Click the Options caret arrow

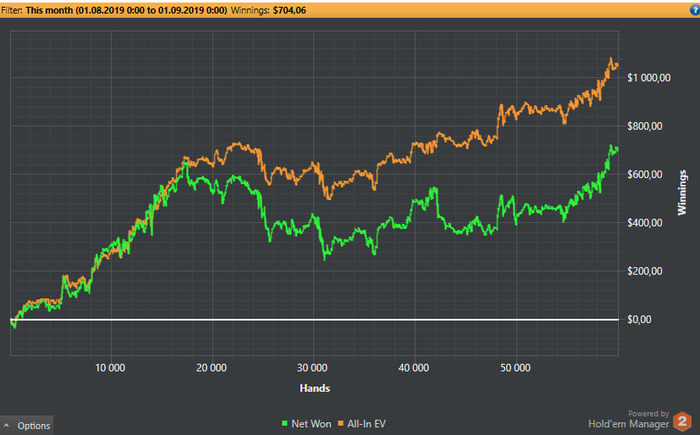[x=6, y=426]
